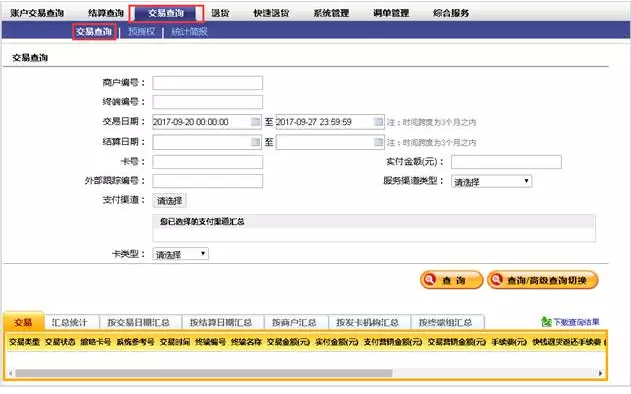The width and height of the screenshot is (631, 394).
Task: Click the right arrow of results scrollbar
Action: (600, 373)
